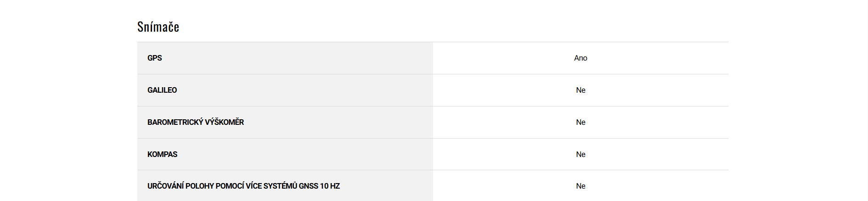The image size is (868, 201).
Task: Click the word GNSS in last row
Action: (309, 186)
